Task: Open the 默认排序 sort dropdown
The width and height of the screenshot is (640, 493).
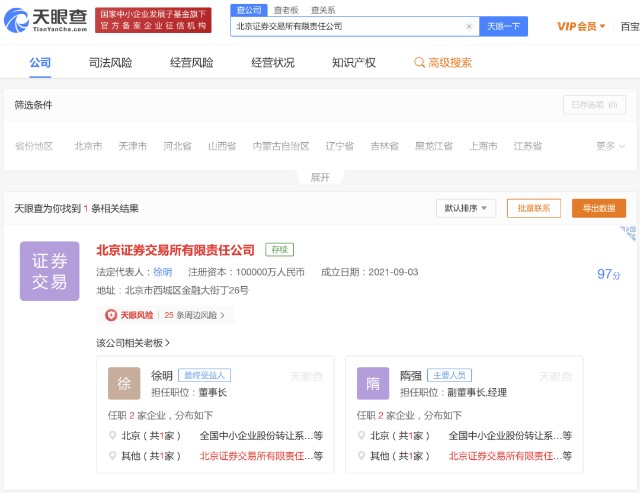Action: pos(466,208)
